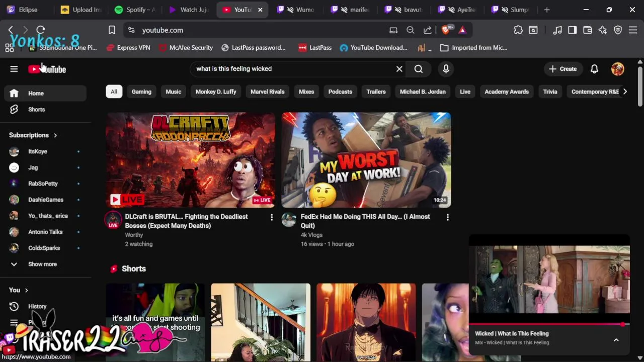
Task: Expand the miniplayer queue chevron
Action: [x=616, y=340]
